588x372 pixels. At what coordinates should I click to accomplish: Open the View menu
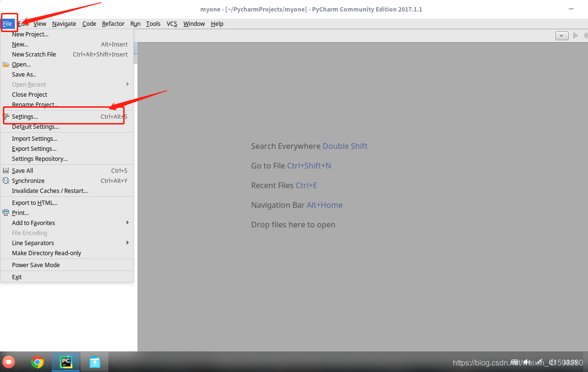click(x=40, y=23)
